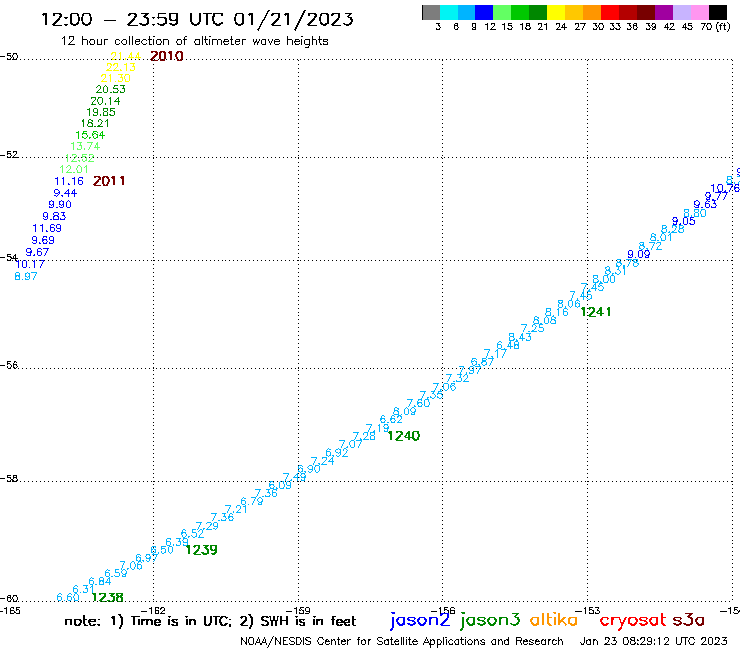Click the cyan legend color box
This screenshot has width=740, height=650.
click(449, 12)
